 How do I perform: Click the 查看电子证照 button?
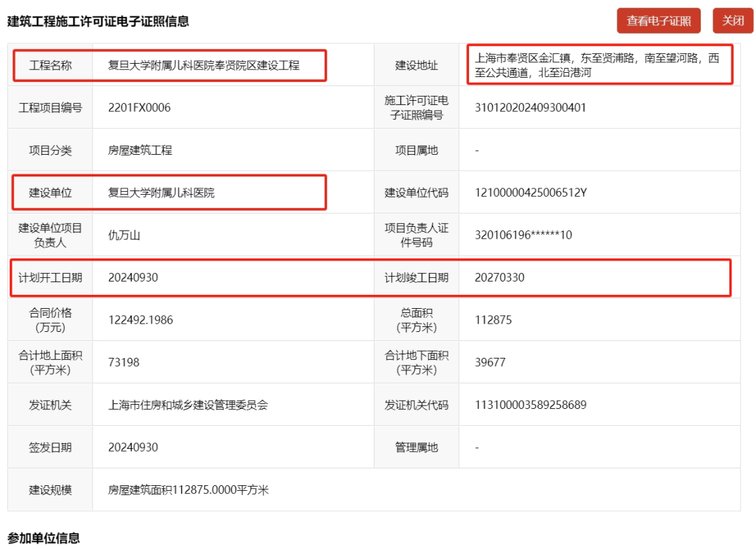[x=658, y=21]
